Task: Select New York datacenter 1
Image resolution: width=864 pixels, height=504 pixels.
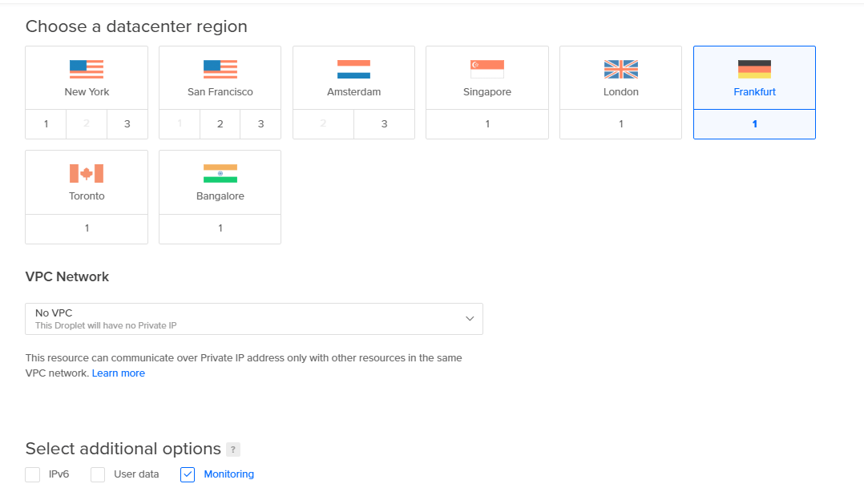Action: [x=46, y=124]
